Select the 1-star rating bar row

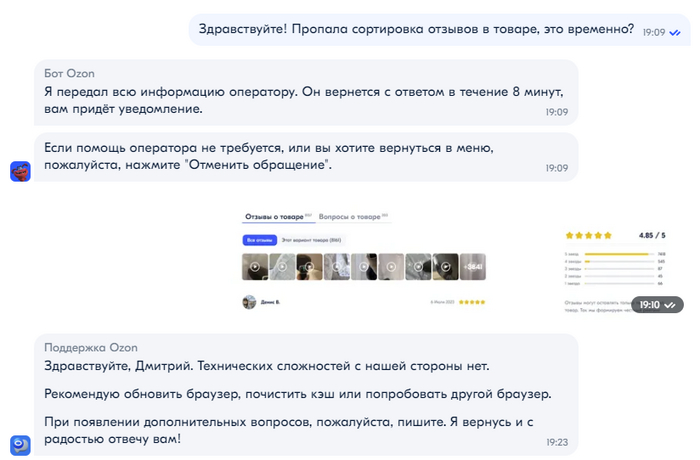click(615, 283)
